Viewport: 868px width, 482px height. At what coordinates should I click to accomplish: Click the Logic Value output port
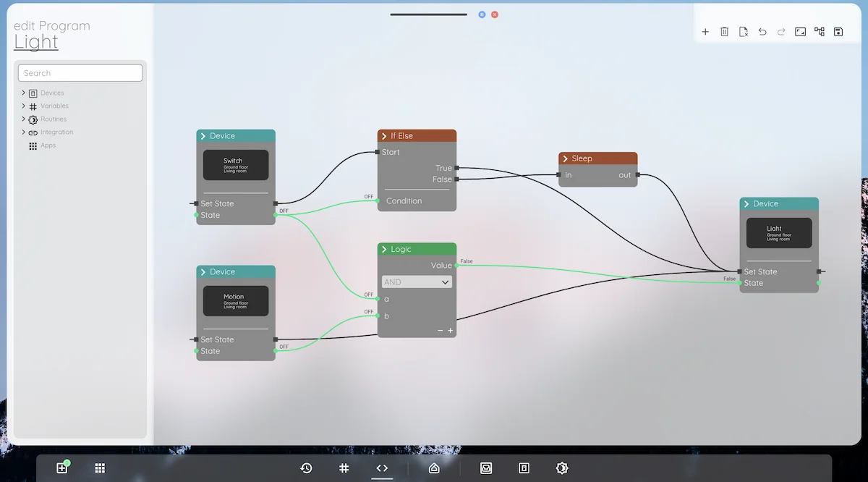(x=456, y=266)
